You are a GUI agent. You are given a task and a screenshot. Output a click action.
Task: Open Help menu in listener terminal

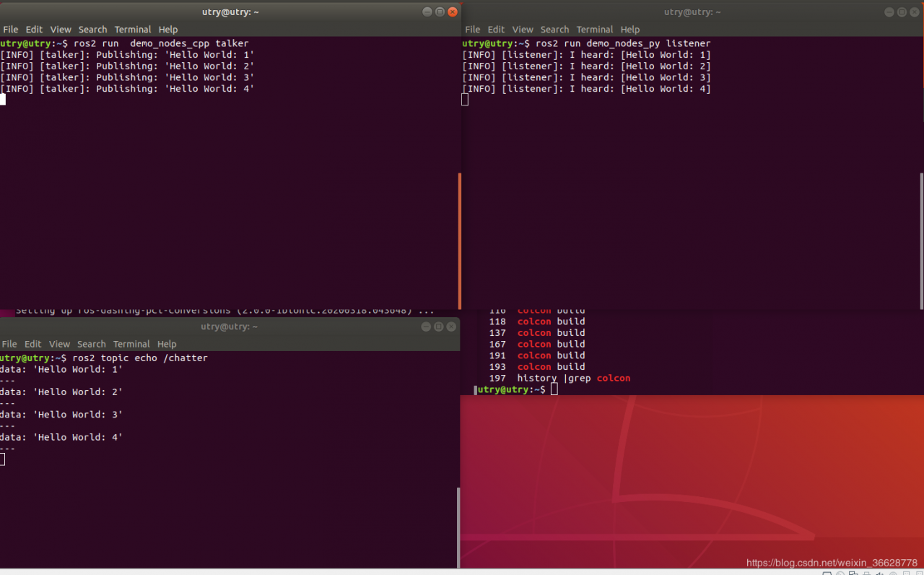(630, 30)
